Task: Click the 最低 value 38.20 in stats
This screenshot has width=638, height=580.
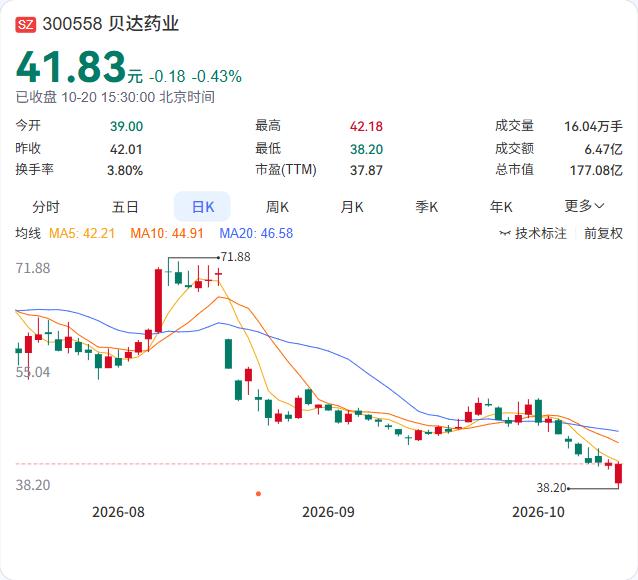Action: [366, 149]
